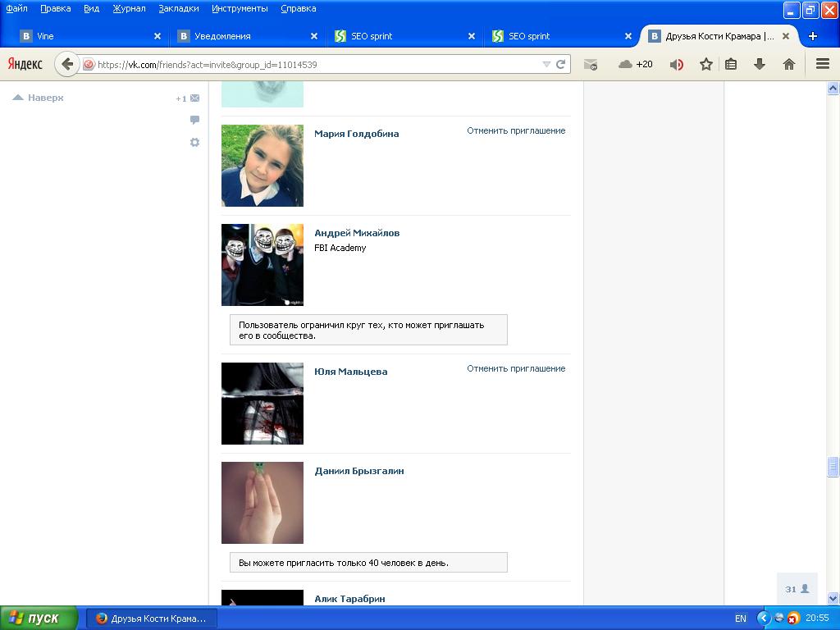Viewport: 840px width, 630px height.
Task: Close the Vine tab
Action: (157, 36)
